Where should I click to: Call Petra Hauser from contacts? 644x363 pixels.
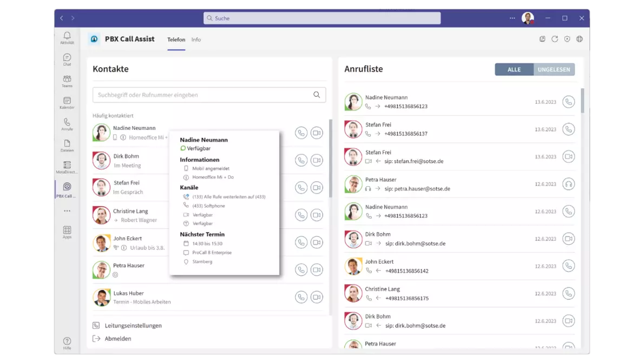tap(301, 270)
